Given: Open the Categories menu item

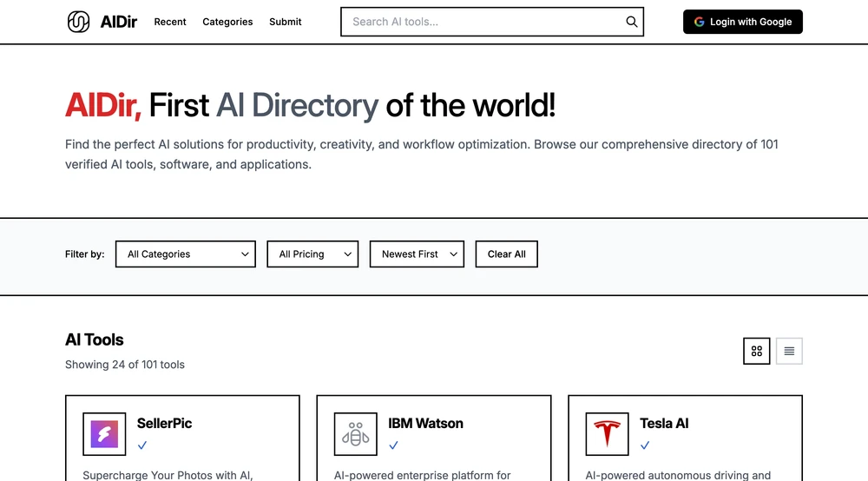Looking at the screenshot, I should pos(227,22).
